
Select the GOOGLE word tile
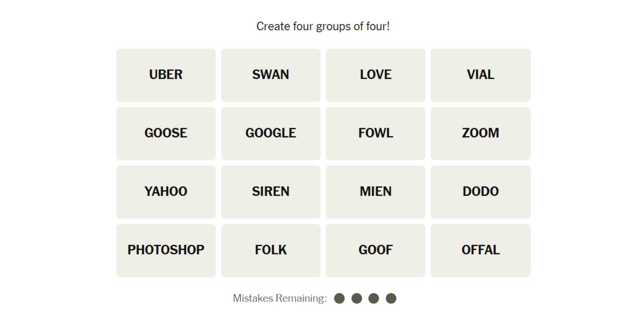(270, 133)
